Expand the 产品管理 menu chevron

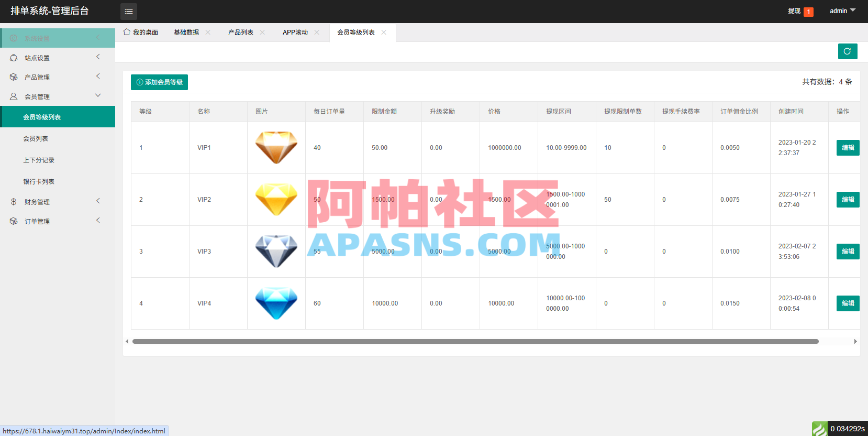[x=98, y=77]
